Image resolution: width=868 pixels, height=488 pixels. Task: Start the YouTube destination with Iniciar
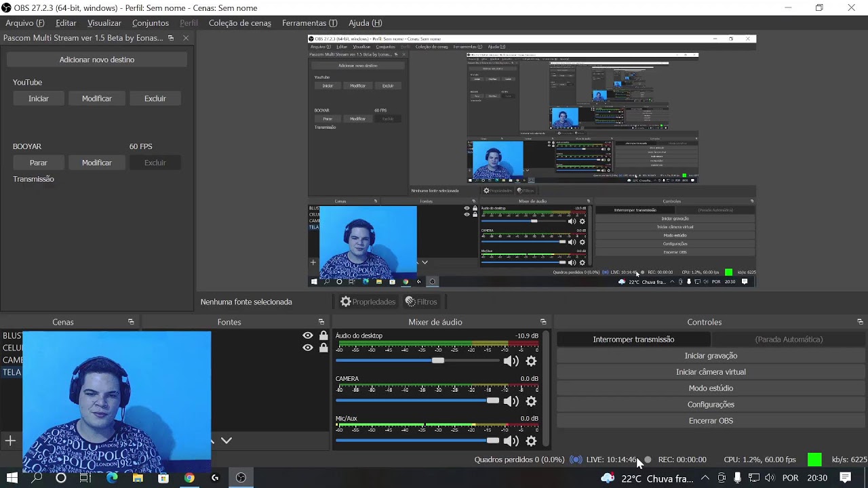click(x=39, y=98)
